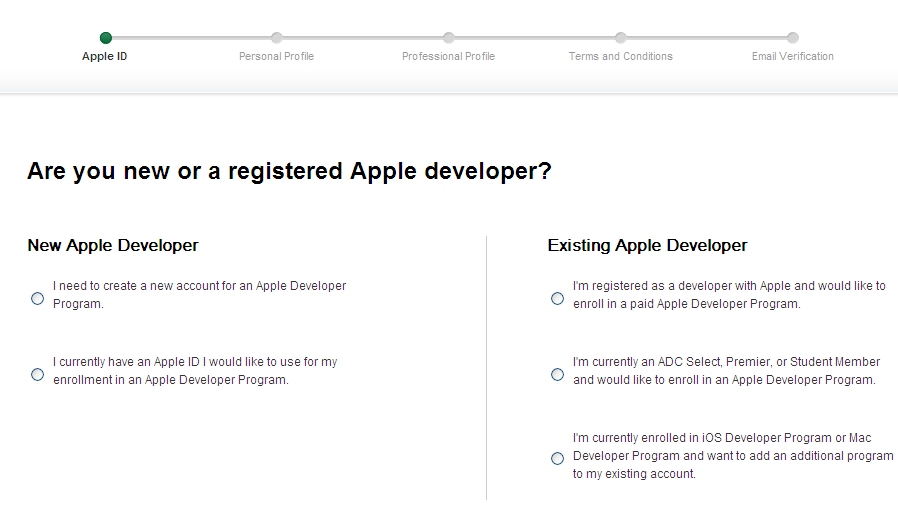The height and width of the screenshot is (528, 898).
Task: Click text 'I need to create a new account for an Apple Developer'
Action: point(199,286)
